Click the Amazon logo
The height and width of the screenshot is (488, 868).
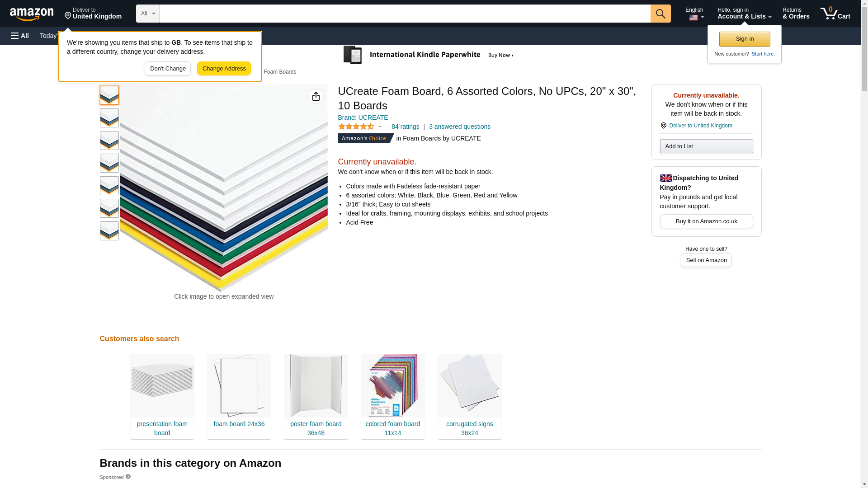click(32, 14)
